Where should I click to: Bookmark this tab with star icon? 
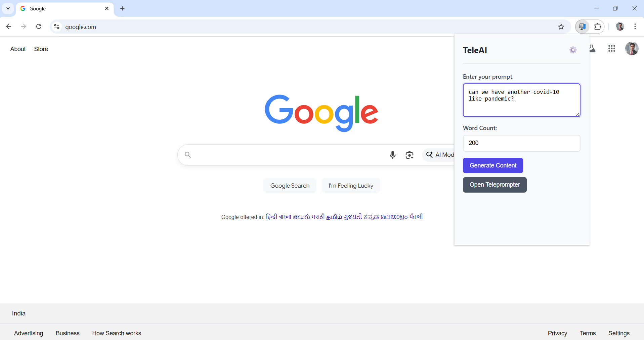point(561,27)
